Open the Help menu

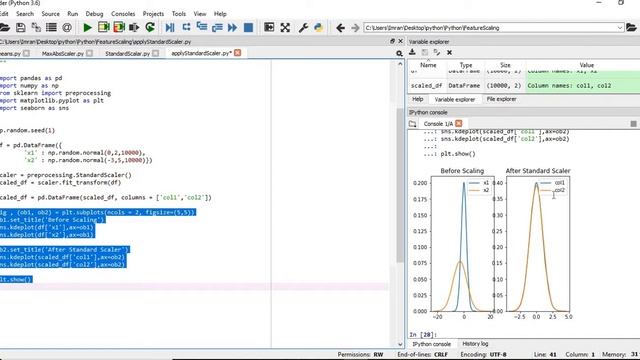[x=220, y=14]
